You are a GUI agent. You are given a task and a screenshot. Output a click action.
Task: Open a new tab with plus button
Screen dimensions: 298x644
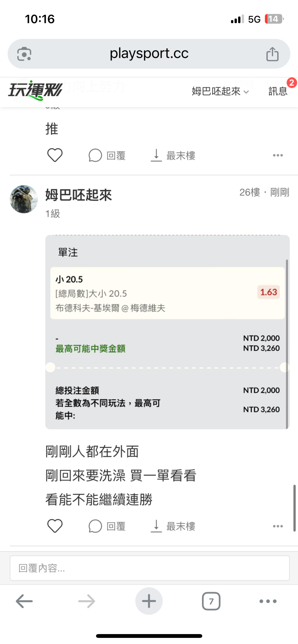[149, 601]
